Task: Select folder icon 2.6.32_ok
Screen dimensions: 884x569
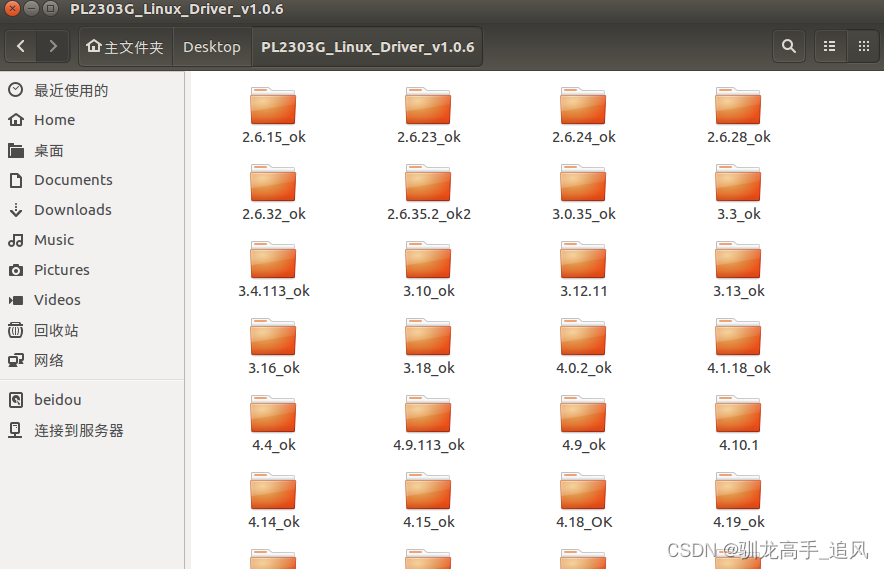Action: click(x=273, y=183)
